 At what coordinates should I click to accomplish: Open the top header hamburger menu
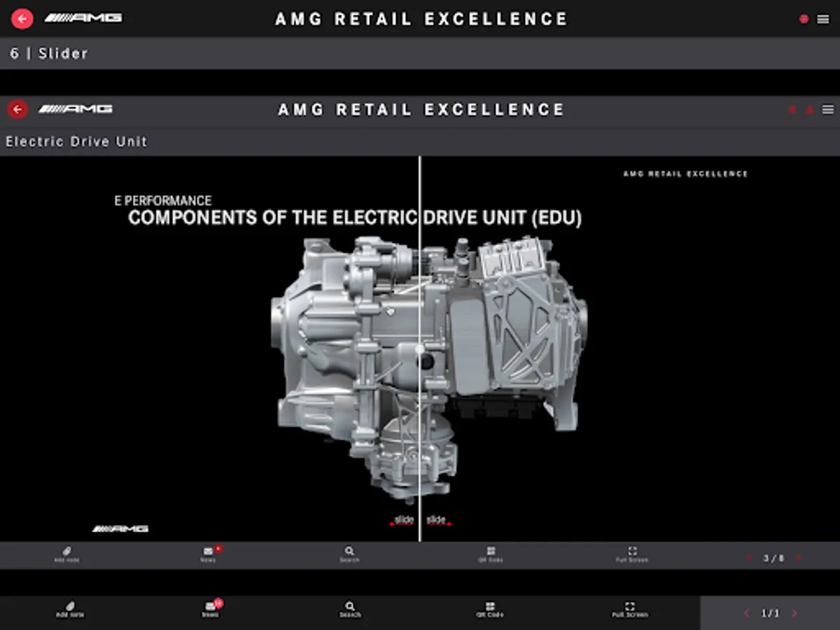pos(823,19)
